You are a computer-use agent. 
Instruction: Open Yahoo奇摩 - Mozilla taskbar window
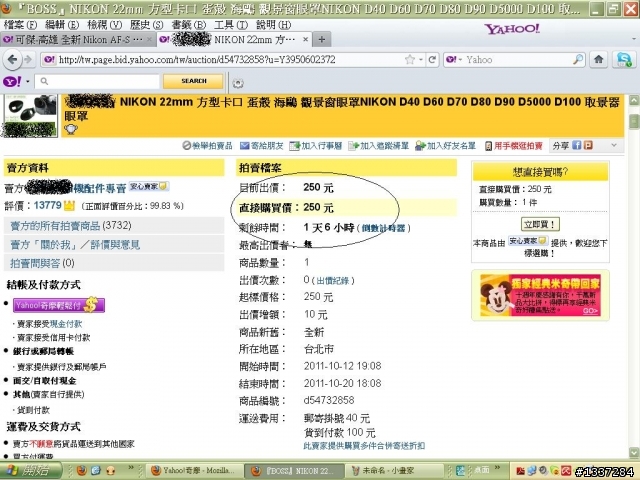[194, 471]
